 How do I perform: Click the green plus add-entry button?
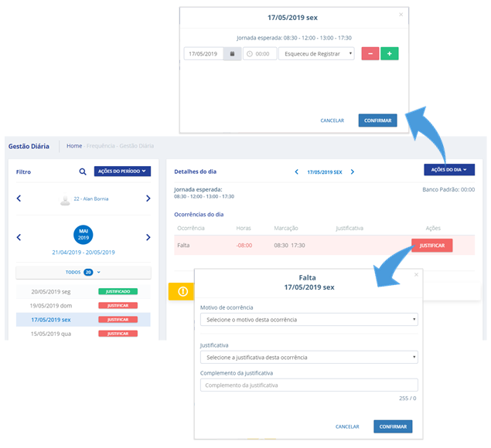click(390, 54)
